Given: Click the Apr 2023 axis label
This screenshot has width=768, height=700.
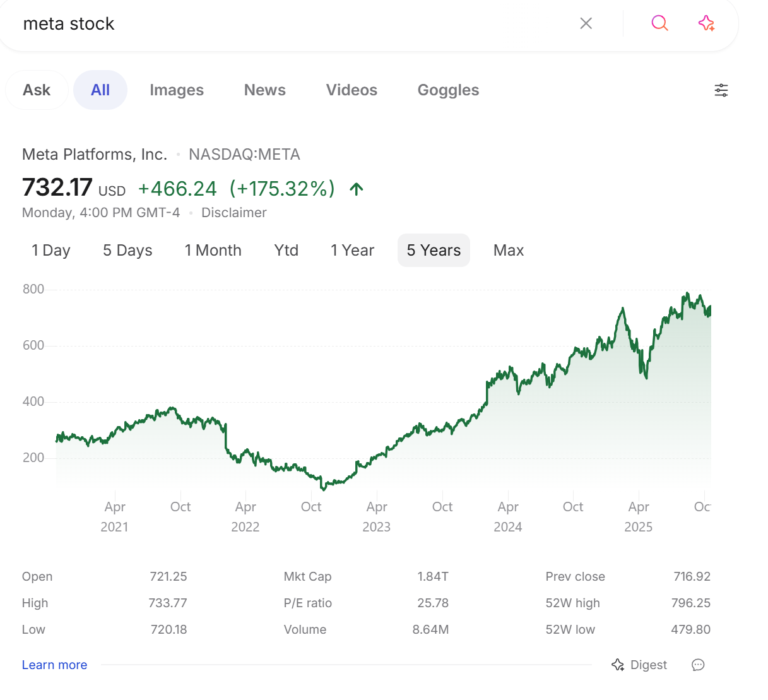Looking at the screenshot, I should click(377, 517).
